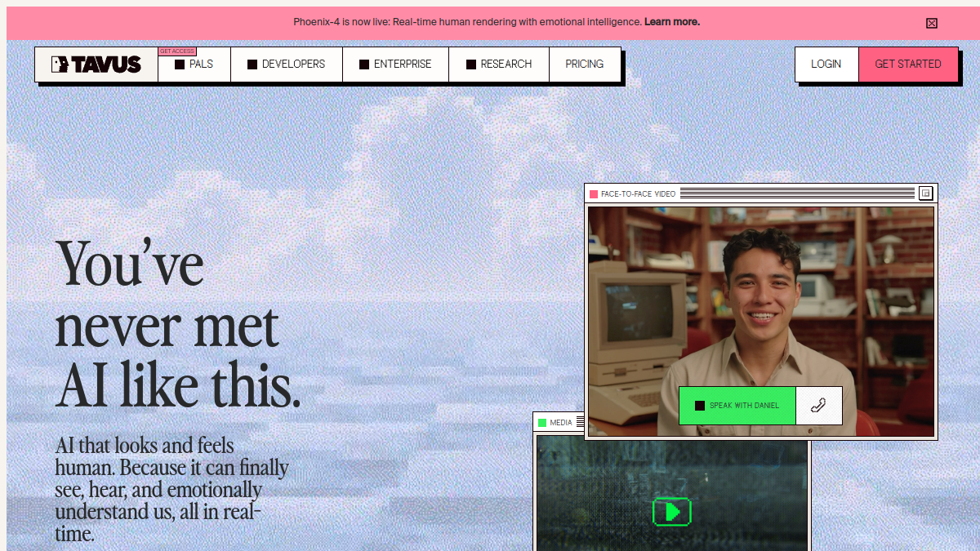Image resolution: width=980 pixels, height=551 pixels.
Task: Click the phone call icon beside Speak with Daniel
Action: 819,406
